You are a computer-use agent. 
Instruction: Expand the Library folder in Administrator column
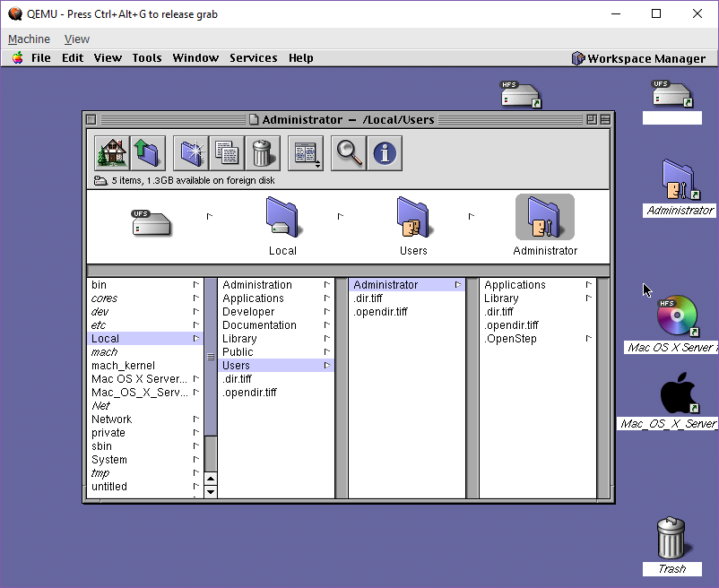click(501, 298)
